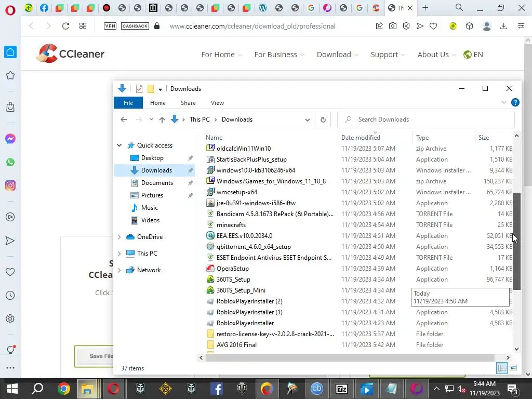Open Opera downloads icon
The width and height of the screenshot is (532, 399).
(x=504, y=26)
